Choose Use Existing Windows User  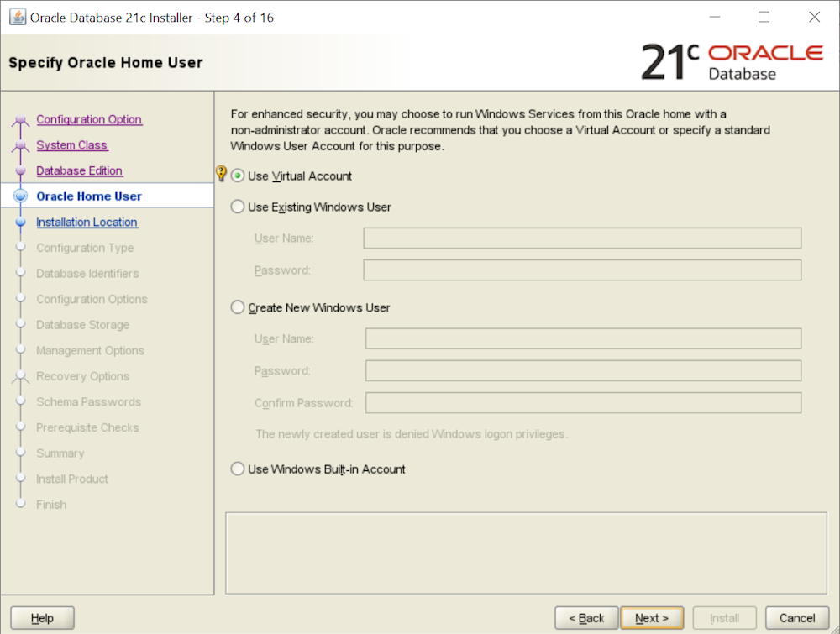point(239,207)
